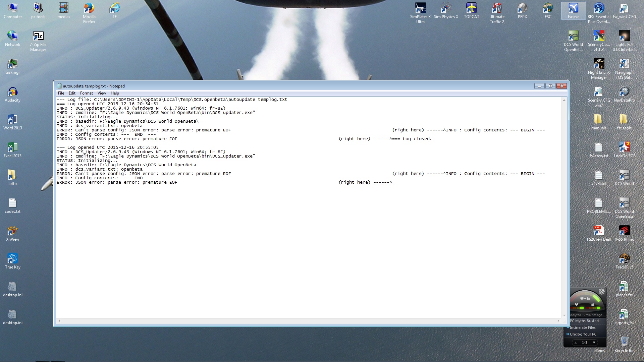Open the Recycle Bin
This screenshot has width=644, height=362.
pos(624,345)
